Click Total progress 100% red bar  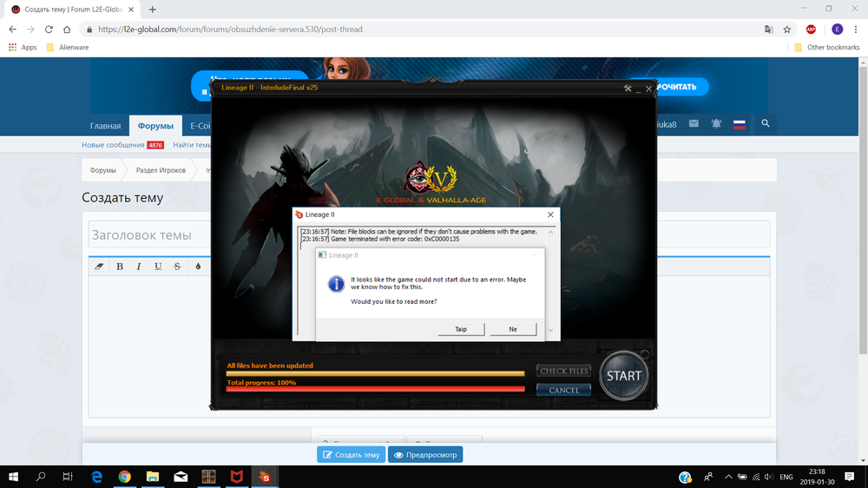click(x=375, y=389)
